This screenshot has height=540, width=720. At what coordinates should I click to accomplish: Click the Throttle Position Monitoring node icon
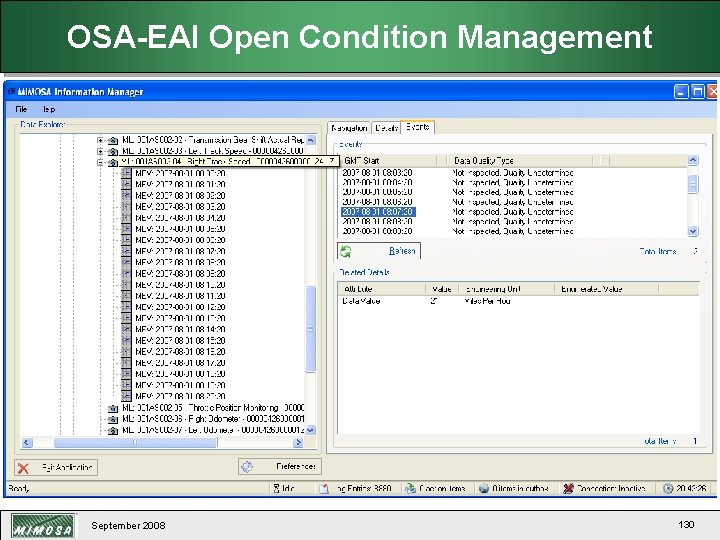coord(113,408)
